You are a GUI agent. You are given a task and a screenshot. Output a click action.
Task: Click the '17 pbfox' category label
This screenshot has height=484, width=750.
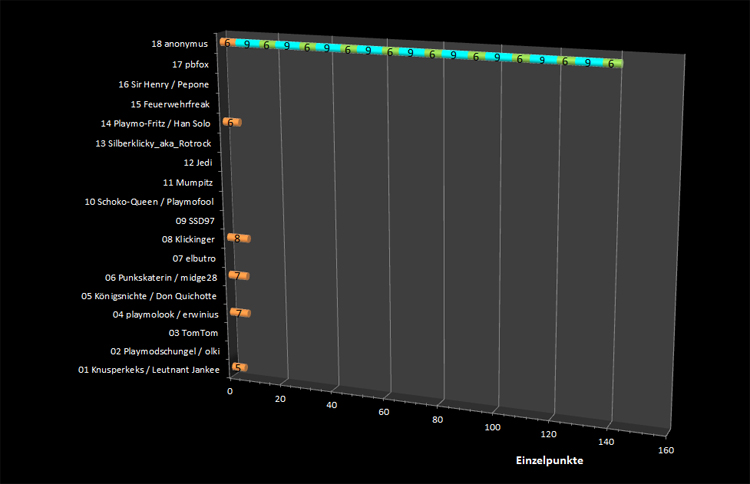coord(190,65)
